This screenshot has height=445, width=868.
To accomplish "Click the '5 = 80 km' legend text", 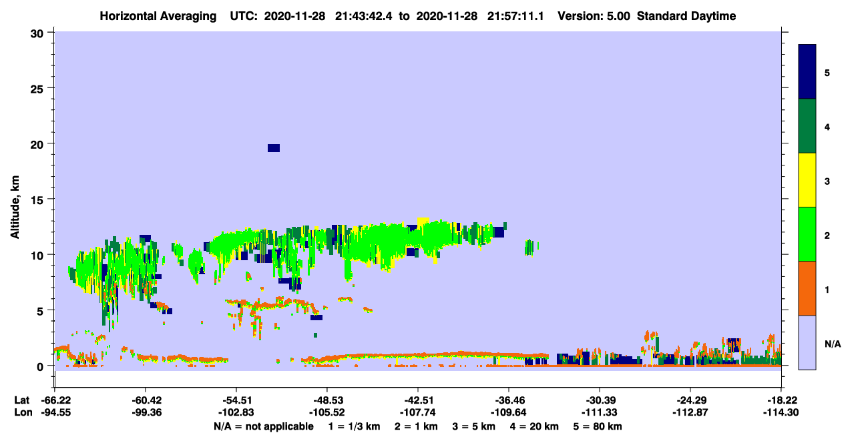I will click(599, 426).
